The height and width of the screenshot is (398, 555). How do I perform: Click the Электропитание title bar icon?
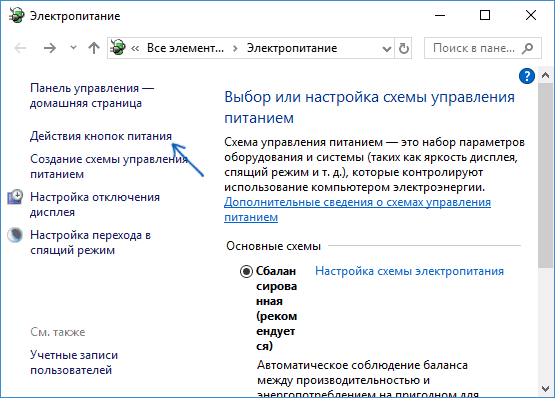tap(17, 16)
